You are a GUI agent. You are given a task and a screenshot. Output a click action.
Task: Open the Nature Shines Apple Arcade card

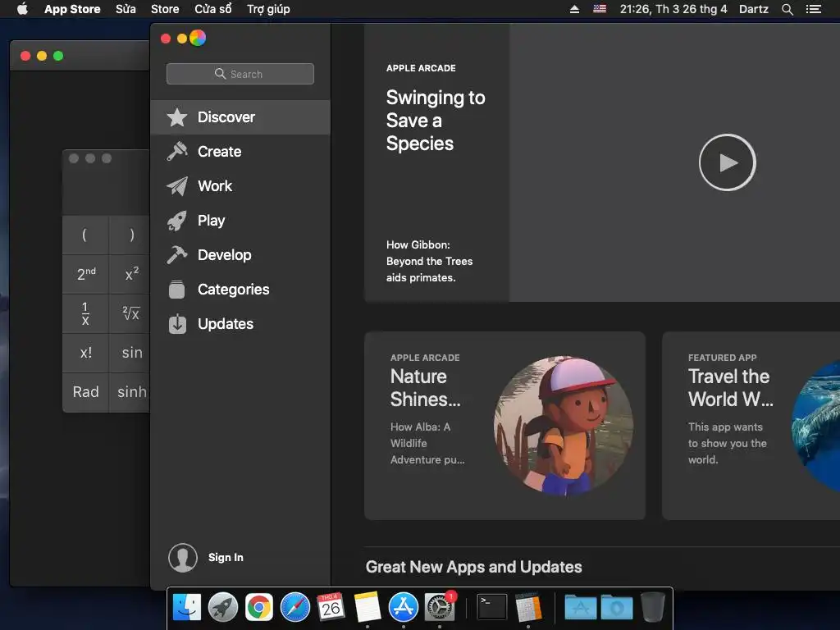[504, 426]
